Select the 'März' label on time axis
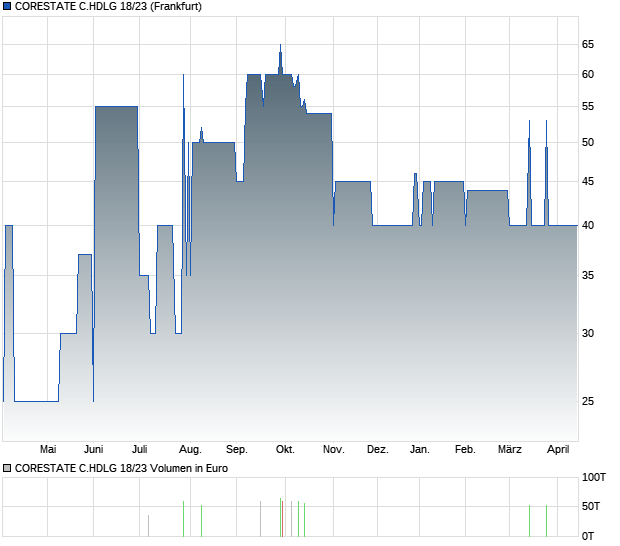 510,450
